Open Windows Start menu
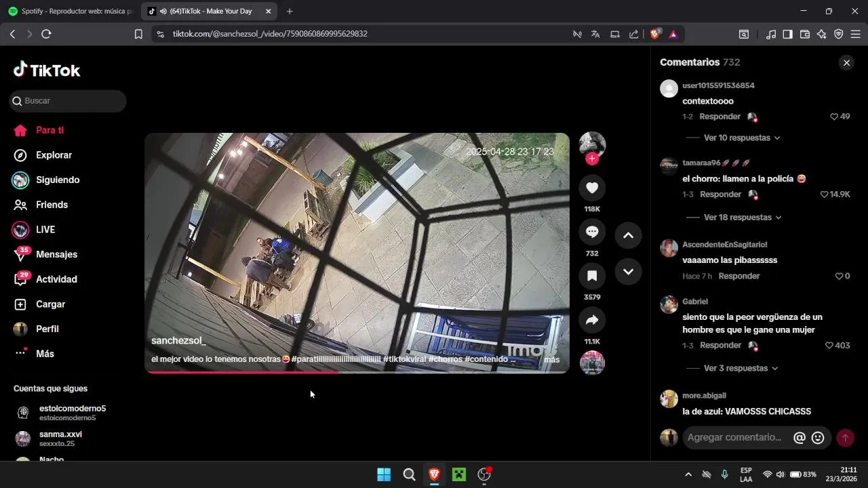Viewport: 868px width, 488px height. pos(384,474)
